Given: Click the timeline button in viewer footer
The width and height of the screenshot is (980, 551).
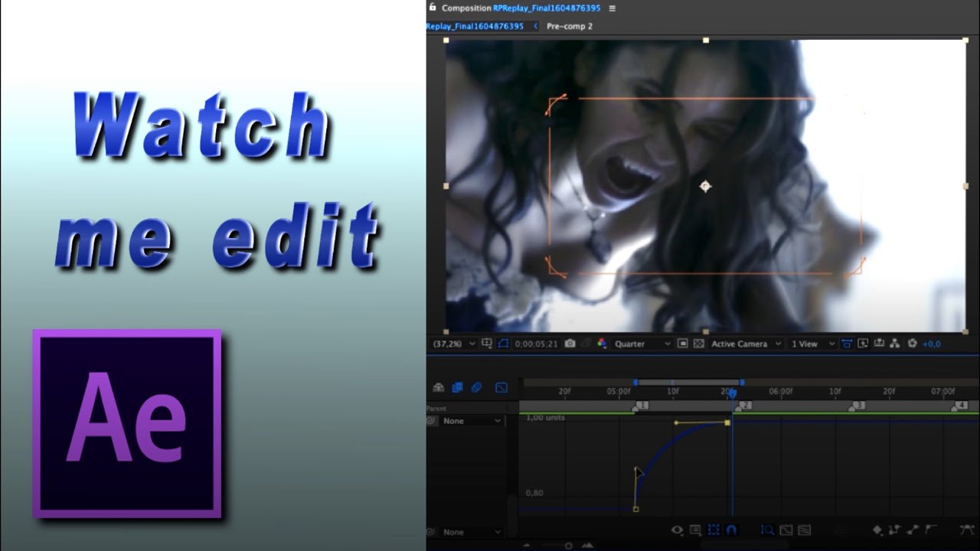Looking at the screenshot, I should [x=879, y=344].
